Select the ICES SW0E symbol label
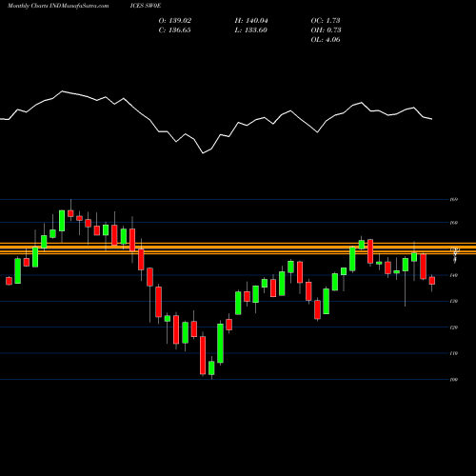Screen dimensions: 476x476 tap(146, 6)
